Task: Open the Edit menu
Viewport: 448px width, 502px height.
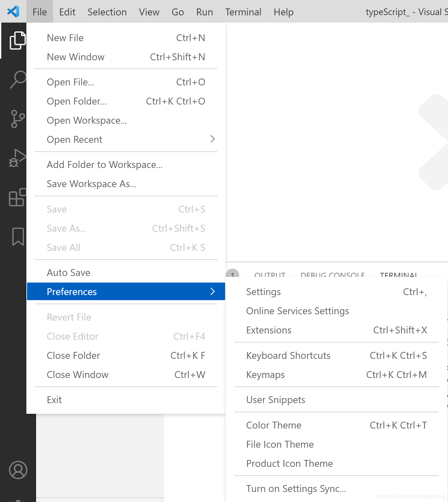Action: click(67, 12)
